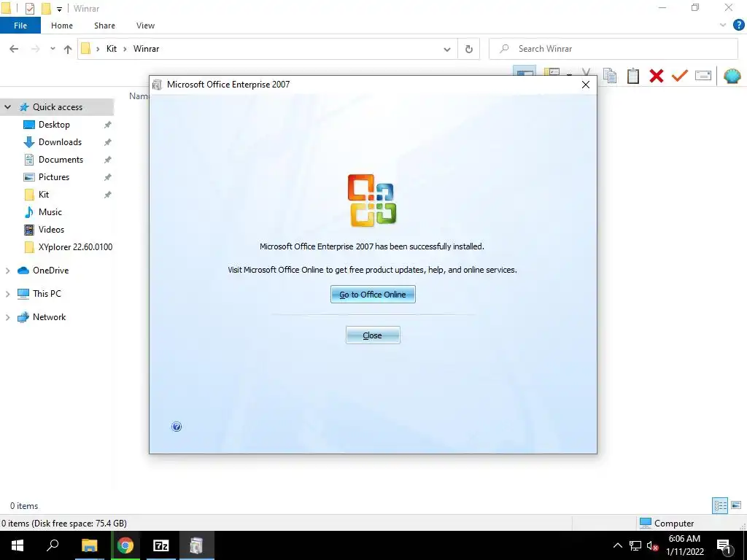Go back in Explorer navigation
This screenshot has width=747, height=560.
coord(14,49)
